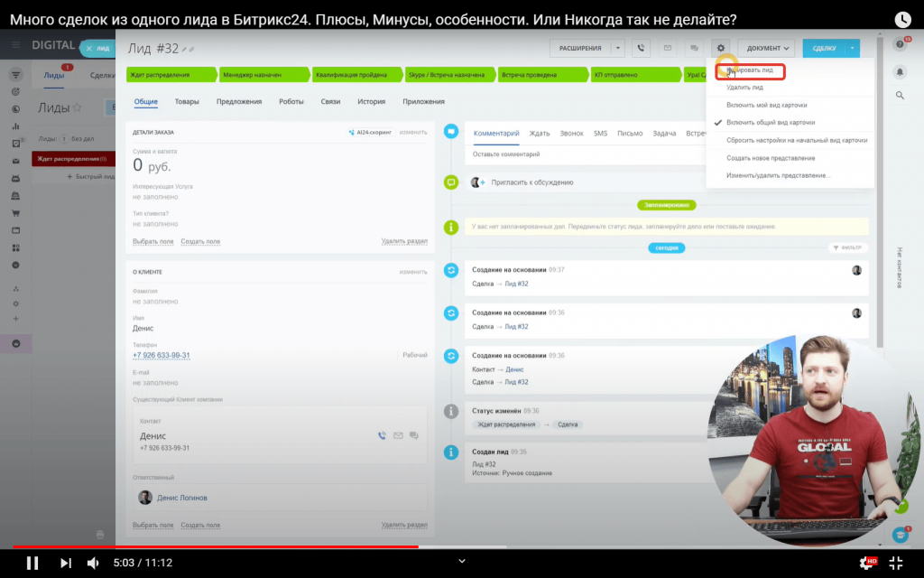Choose Удалить лид from menu

click(744, 88)
